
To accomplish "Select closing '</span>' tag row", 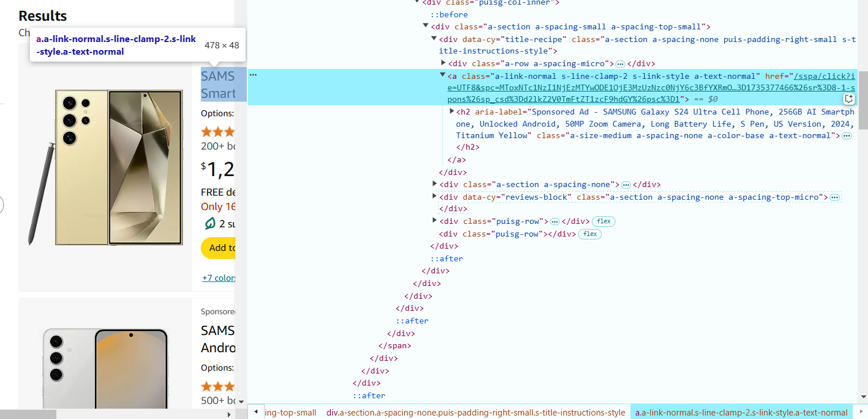I will 395,345.
